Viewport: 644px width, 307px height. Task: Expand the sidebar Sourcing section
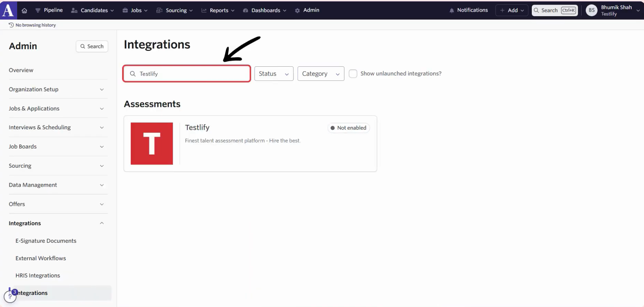click(x=58, y=166)
